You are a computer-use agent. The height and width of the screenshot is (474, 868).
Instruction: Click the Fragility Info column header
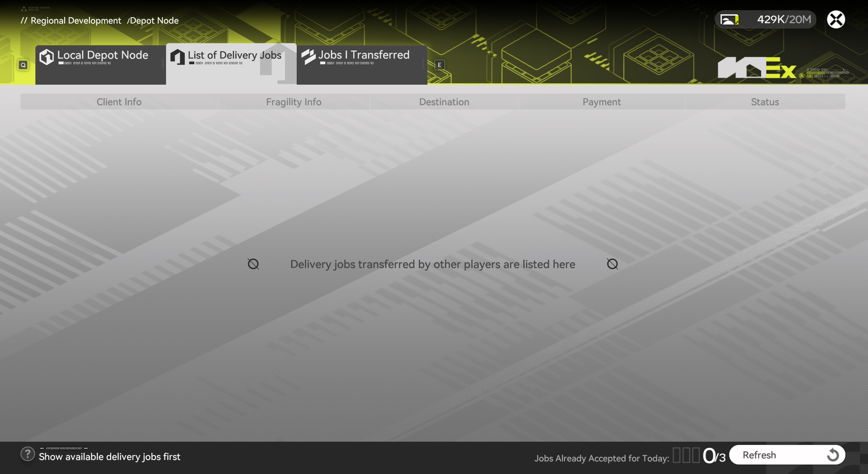pyautogui.click(x=294, y=102)
